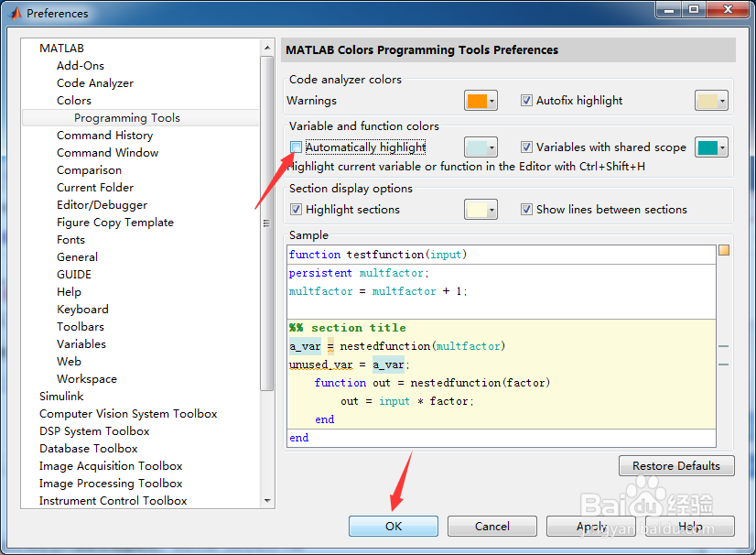This screenshot has height=555, width=756.
Task: Open GUIDE preferences
Action: click(74, 275)
